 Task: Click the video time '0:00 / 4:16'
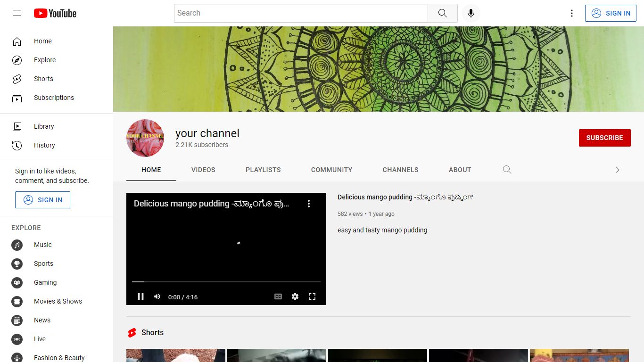coord(183,297)
